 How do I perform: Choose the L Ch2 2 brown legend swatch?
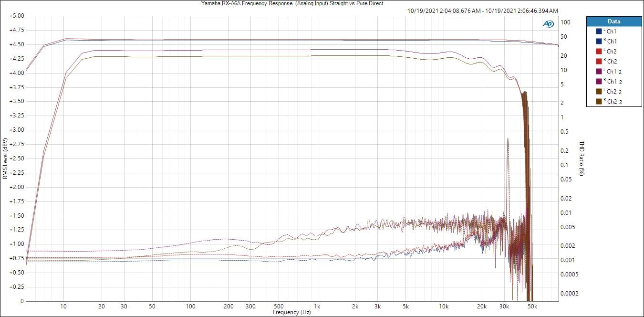point(599,92)
